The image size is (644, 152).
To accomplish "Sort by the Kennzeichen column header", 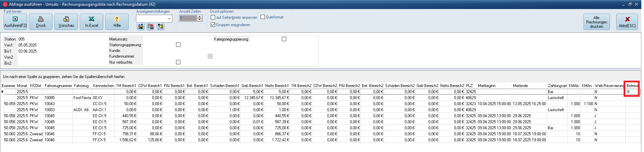I will (103, 86).
